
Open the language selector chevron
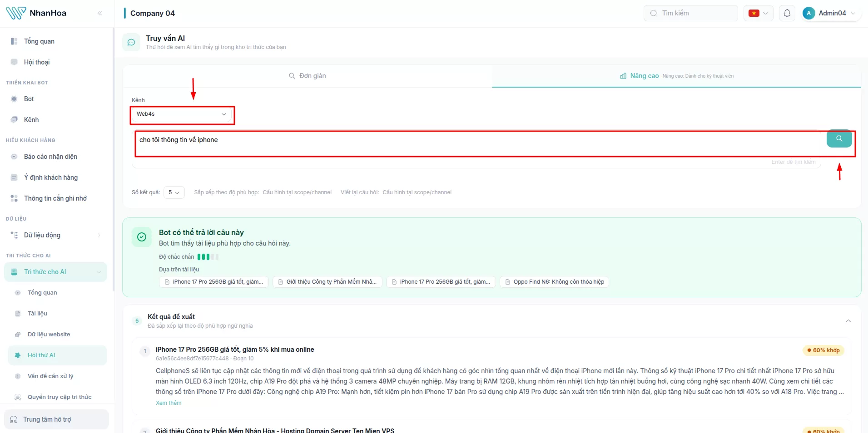(765, 13)
